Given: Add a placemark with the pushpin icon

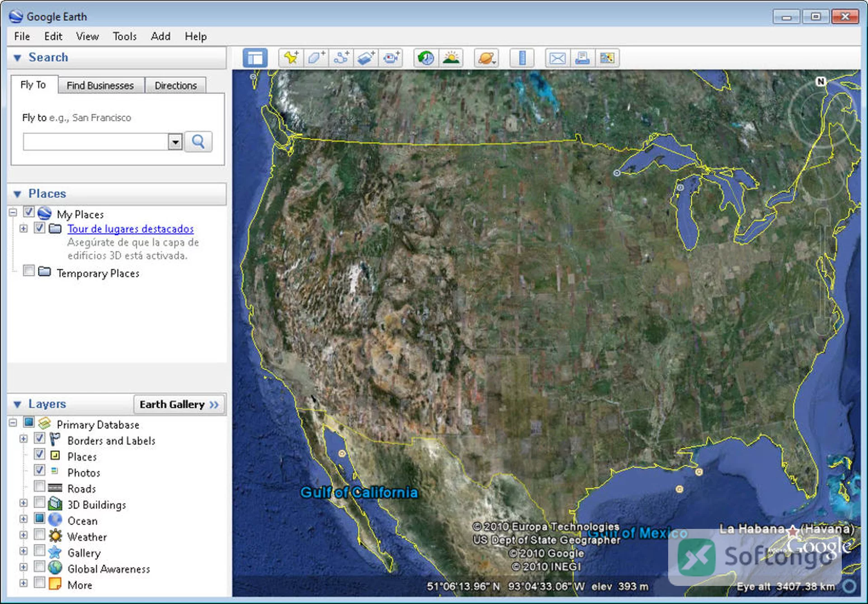Looking at the screenshot, I should point(291,58).
